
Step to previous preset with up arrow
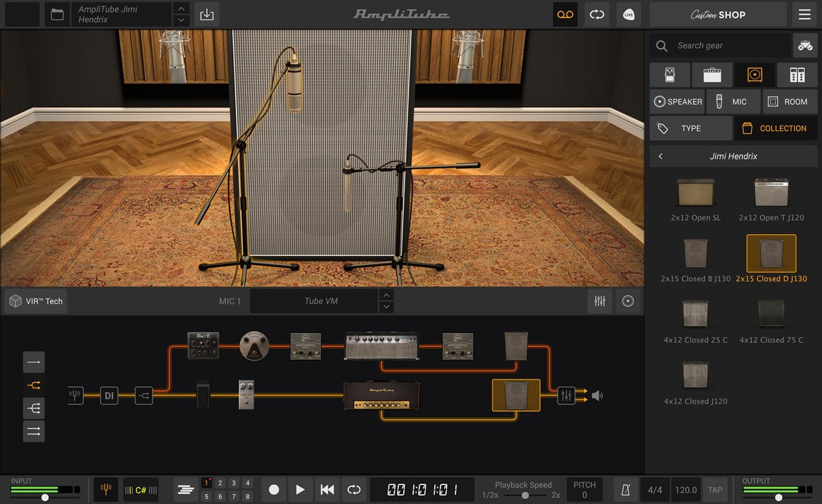click(x=181, y=9)
